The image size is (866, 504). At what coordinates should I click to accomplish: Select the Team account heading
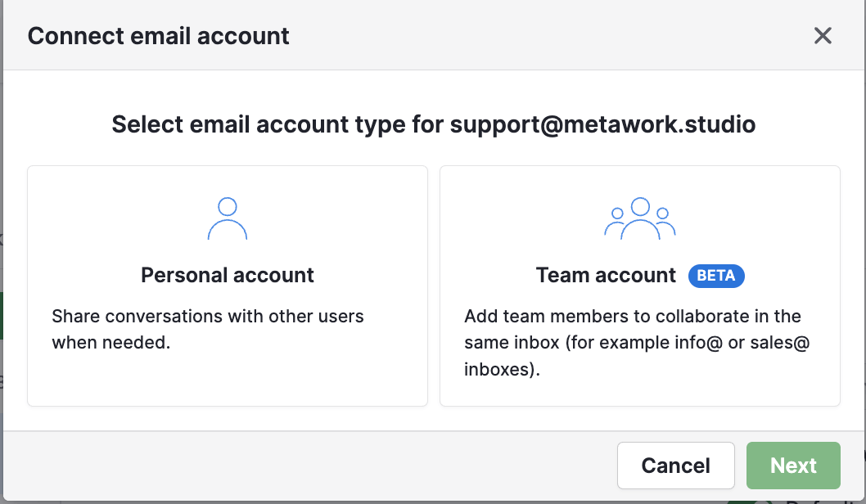click(606, 275)
